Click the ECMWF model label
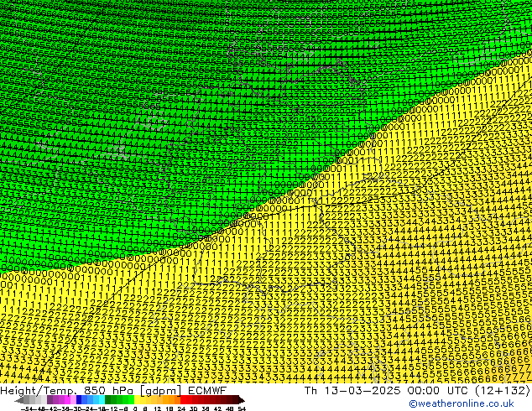The width and height of the screenshot is (532, 411). click(207, 390)
